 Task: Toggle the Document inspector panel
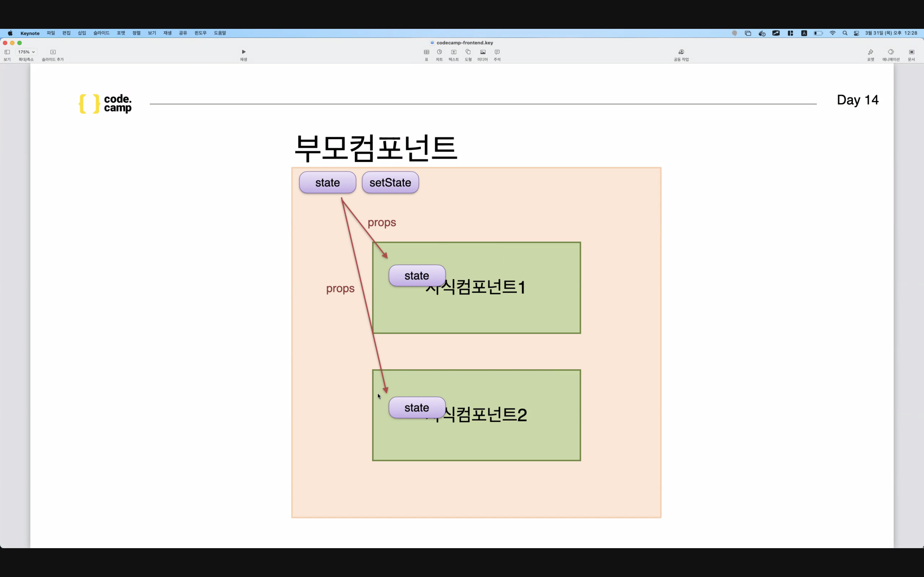911,52
